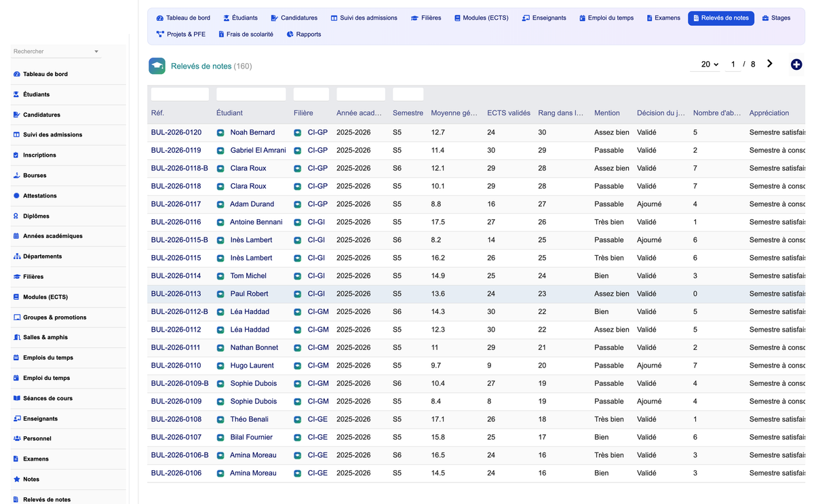Screen dimensions: 814x504
Task: Open transcript BUL-2026-0115 link
Action: (176, 258)
